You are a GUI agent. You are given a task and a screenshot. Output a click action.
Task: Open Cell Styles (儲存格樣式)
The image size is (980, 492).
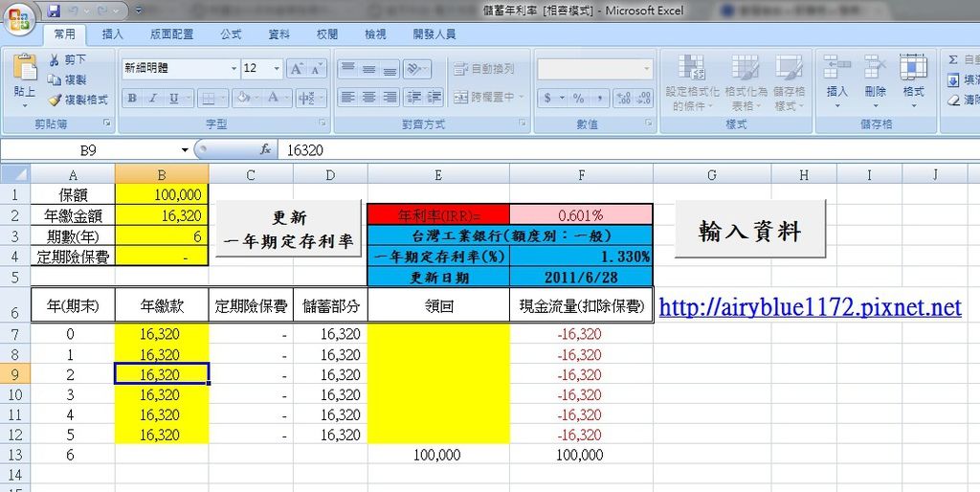[x=790, y=83]
